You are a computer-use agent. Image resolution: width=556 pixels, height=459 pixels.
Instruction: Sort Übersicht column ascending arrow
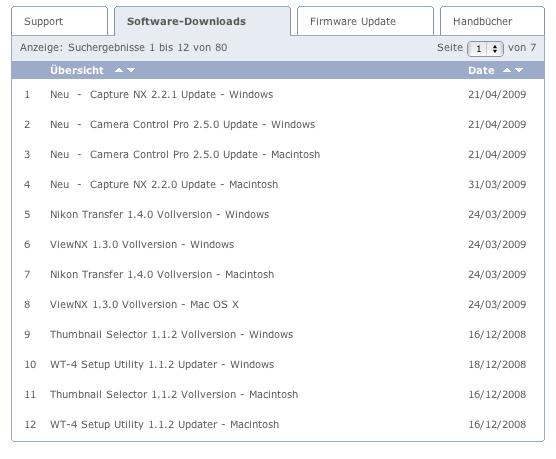coord(119,70)
